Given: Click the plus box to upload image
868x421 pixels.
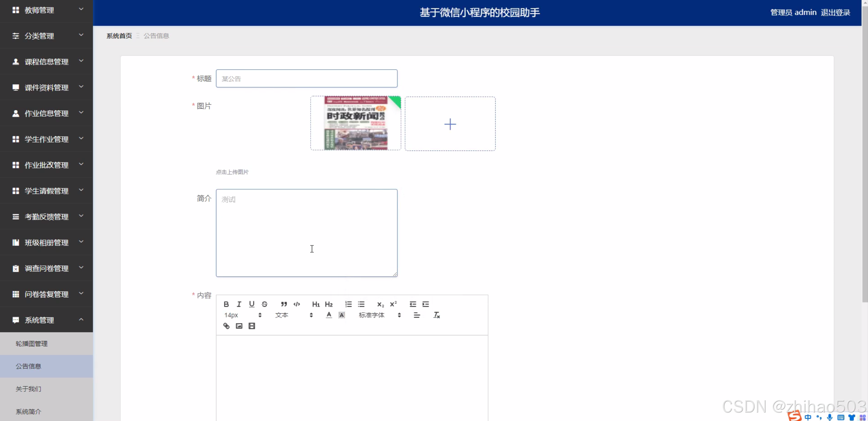Looking at the screenshot, I should [x=450, y=124].
